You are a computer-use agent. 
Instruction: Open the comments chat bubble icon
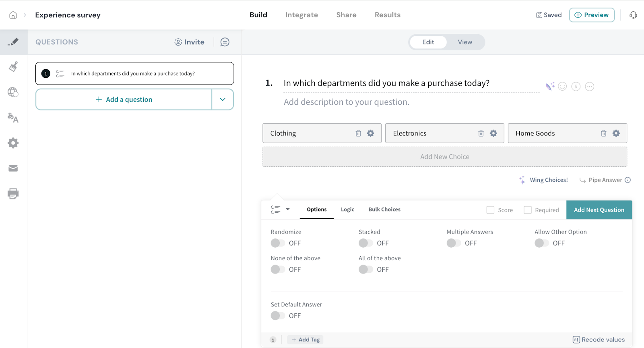225,42
